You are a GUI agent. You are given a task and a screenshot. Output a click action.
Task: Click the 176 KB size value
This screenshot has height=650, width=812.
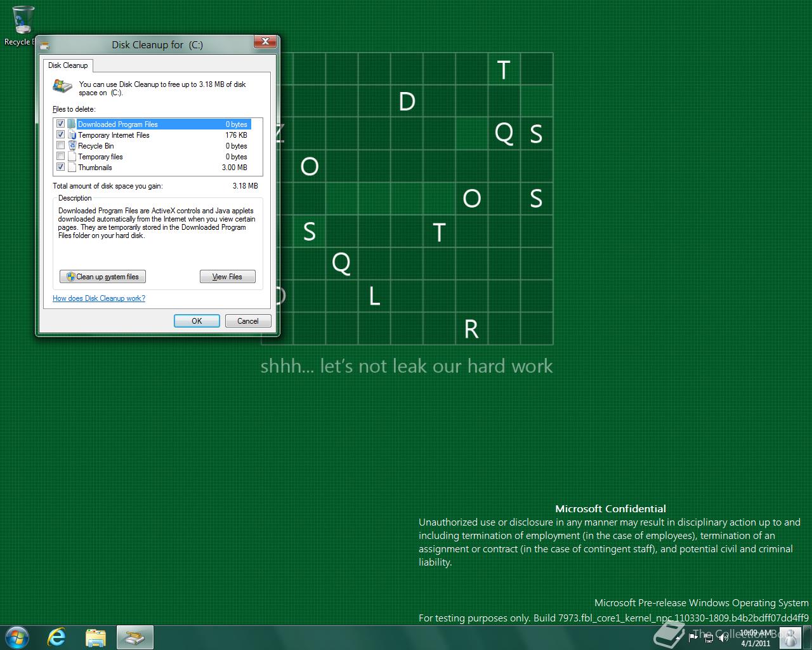point(236,135)
